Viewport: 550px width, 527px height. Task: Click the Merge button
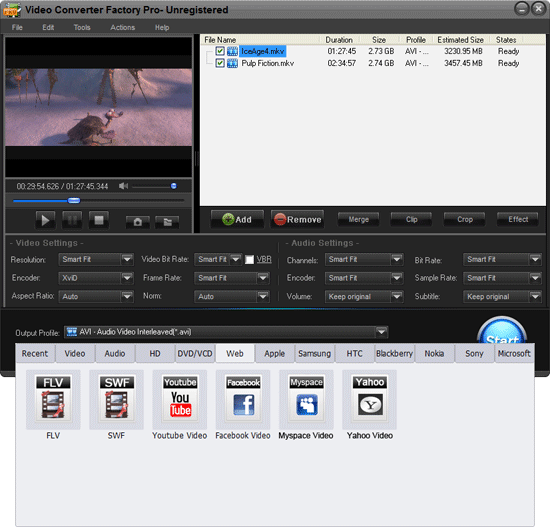(x=358, y=220)
